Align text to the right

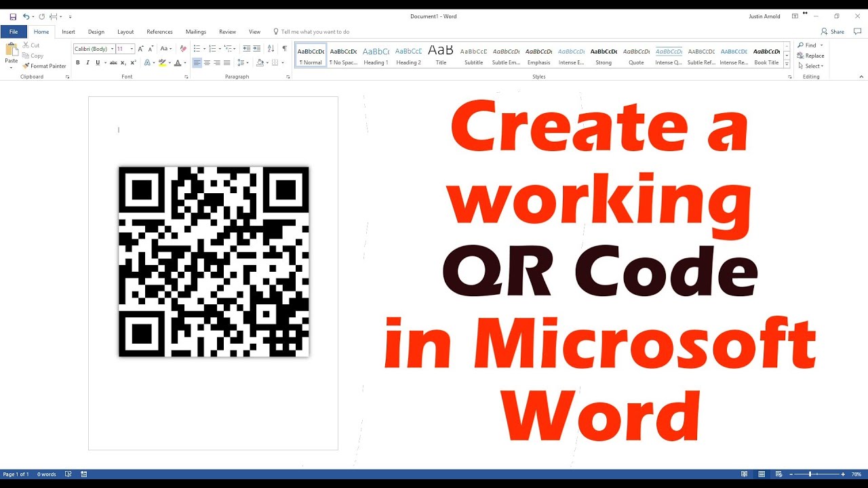[217, 62]
